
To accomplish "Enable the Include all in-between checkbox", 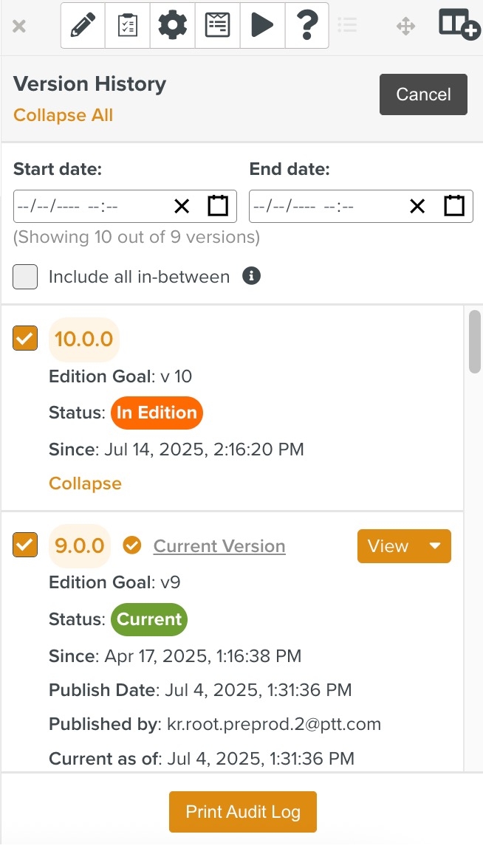I will [25, 277].
